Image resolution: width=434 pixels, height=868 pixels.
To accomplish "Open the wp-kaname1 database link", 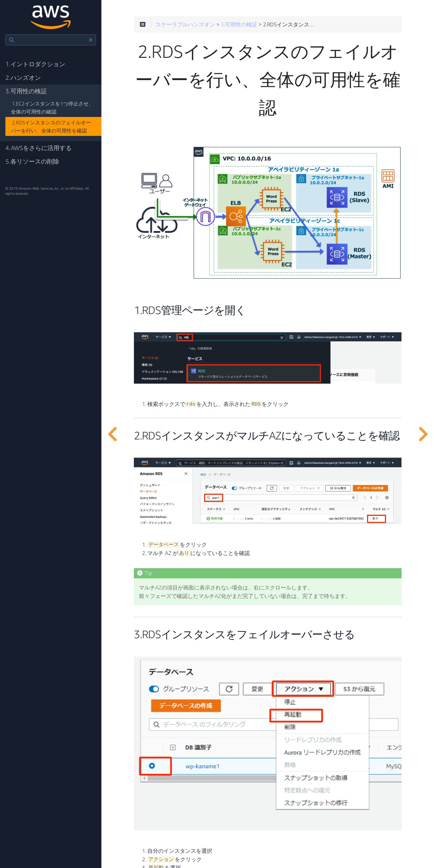I will click(202, 766).
